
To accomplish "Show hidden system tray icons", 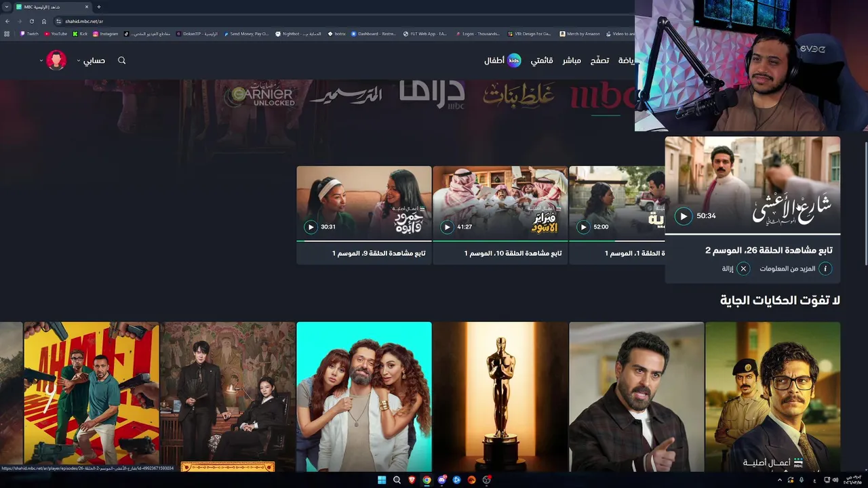I will pos(780,480).
